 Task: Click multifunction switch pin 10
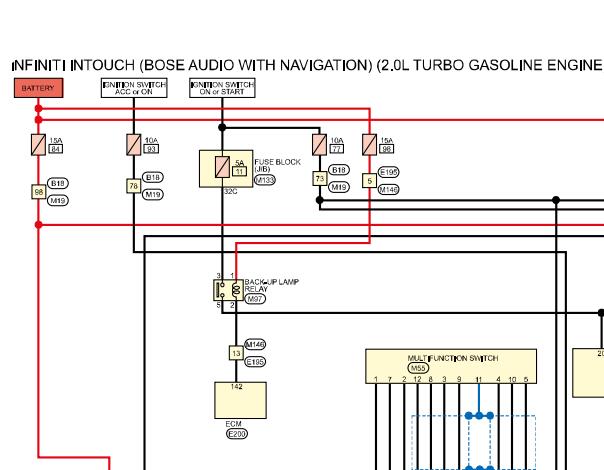(512, 379)
